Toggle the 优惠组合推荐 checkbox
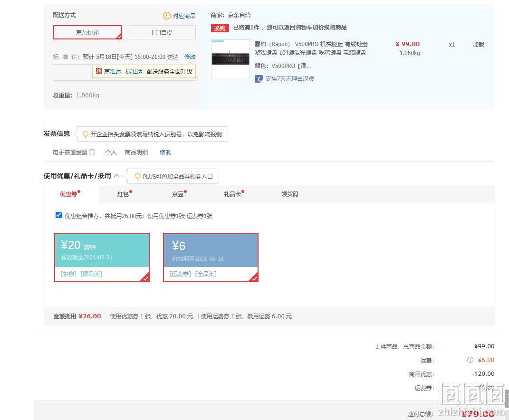 pos(59,215)
